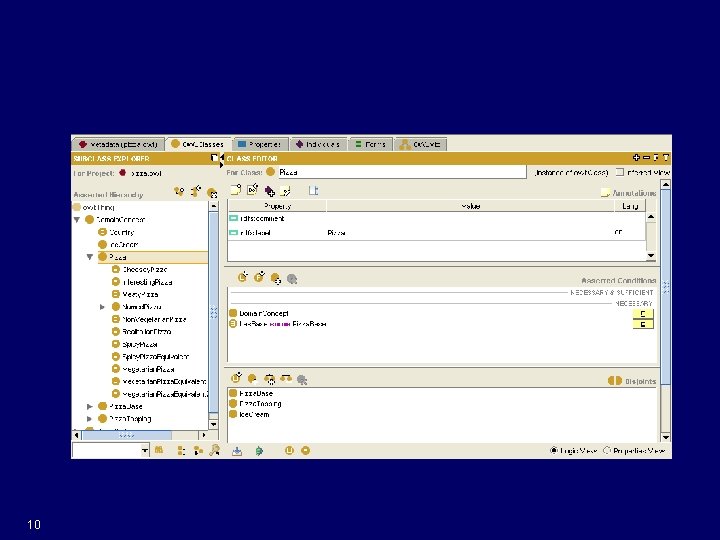Viewport: 720px width, 540px height.
Task: Click the create new expression icon in conditions
Action: pos(242,277)
